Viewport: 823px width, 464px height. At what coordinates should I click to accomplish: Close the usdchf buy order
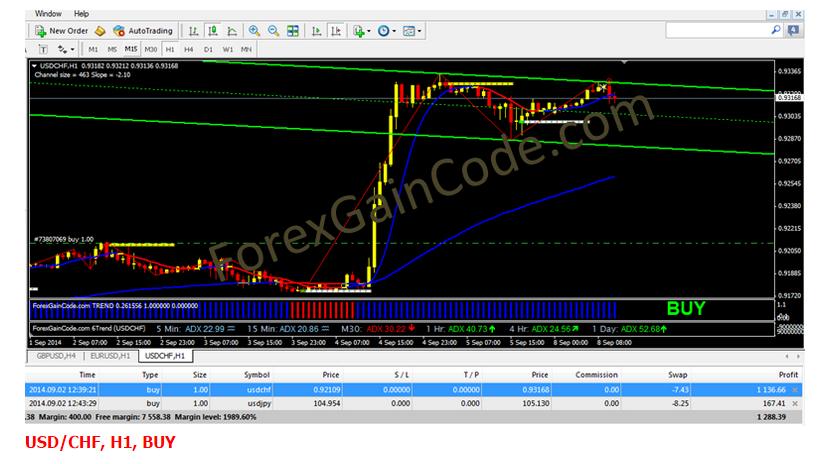795,390
